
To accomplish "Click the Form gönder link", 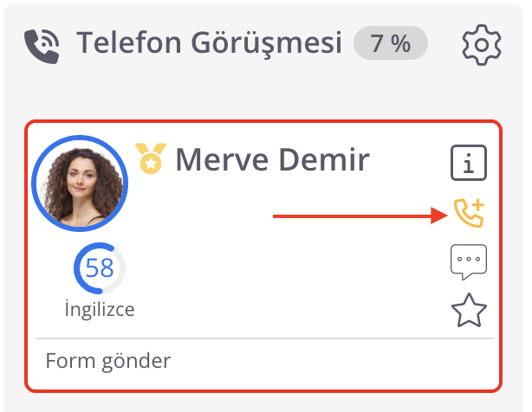I will [108, 361].
